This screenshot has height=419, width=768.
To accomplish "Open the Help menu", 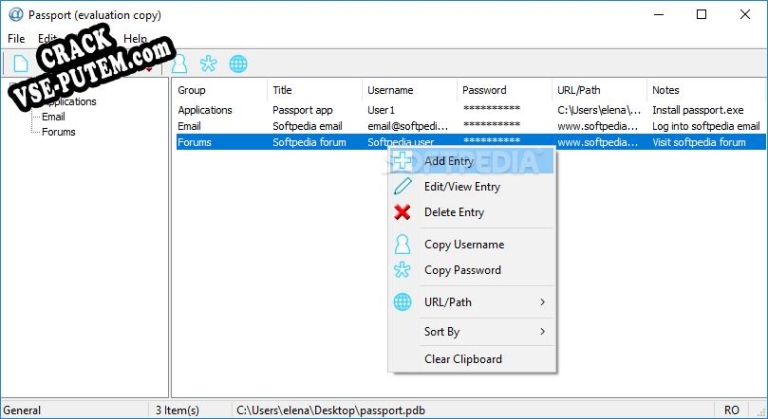I will (135, 38).
